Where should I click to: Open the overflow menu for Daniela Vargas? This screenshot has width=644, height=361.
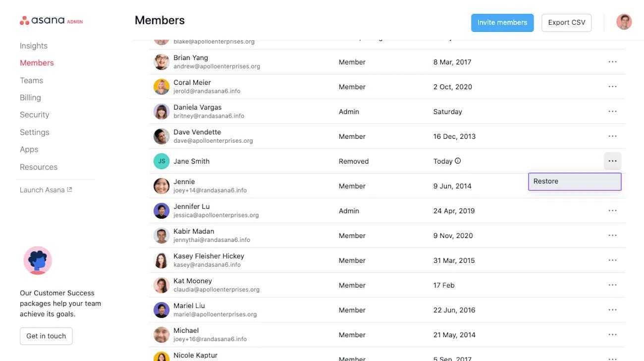point(613,111)
